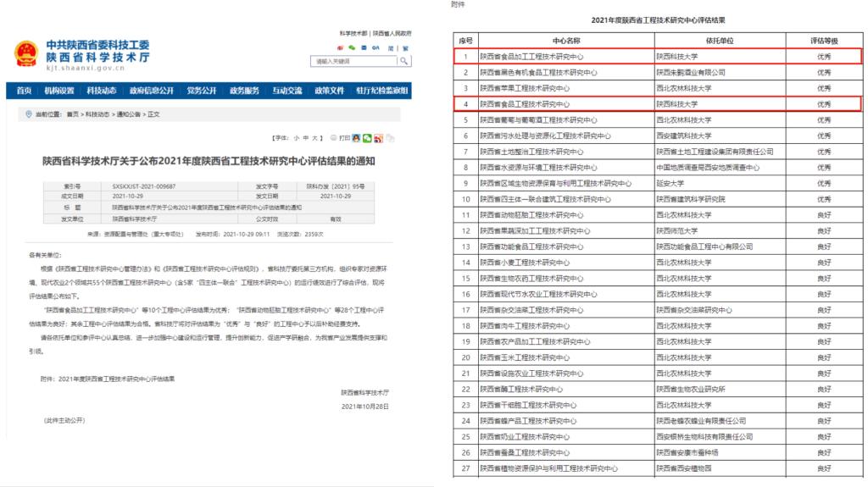
Task: Click the print icon beside 打印
Action: (x=333, y=137)
